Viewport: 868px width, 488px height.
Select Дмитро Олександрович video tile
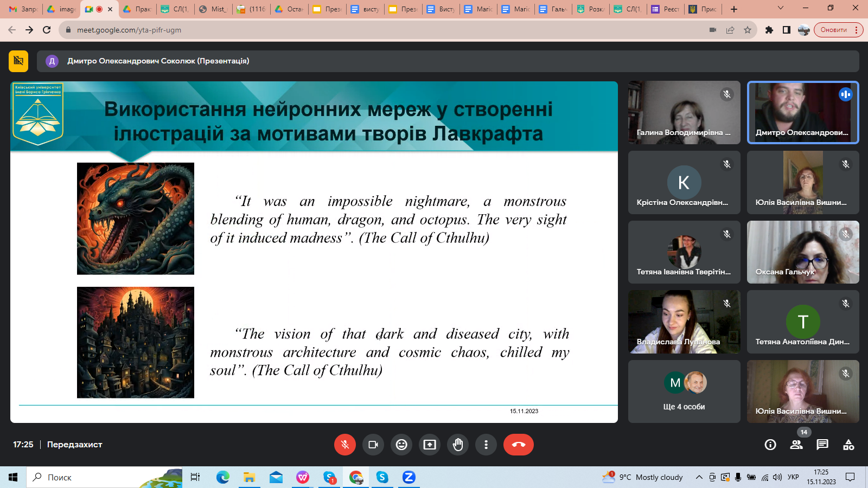(803, 112)
